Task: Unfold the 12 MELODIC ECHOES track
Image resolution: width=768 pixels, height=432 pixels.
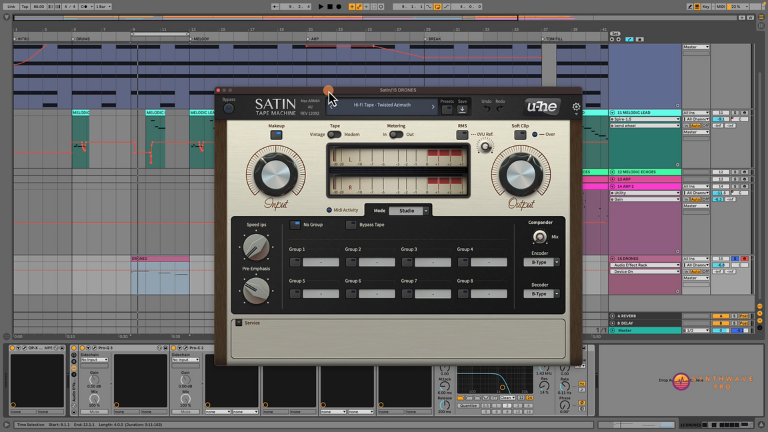Action: coord(612,172)
